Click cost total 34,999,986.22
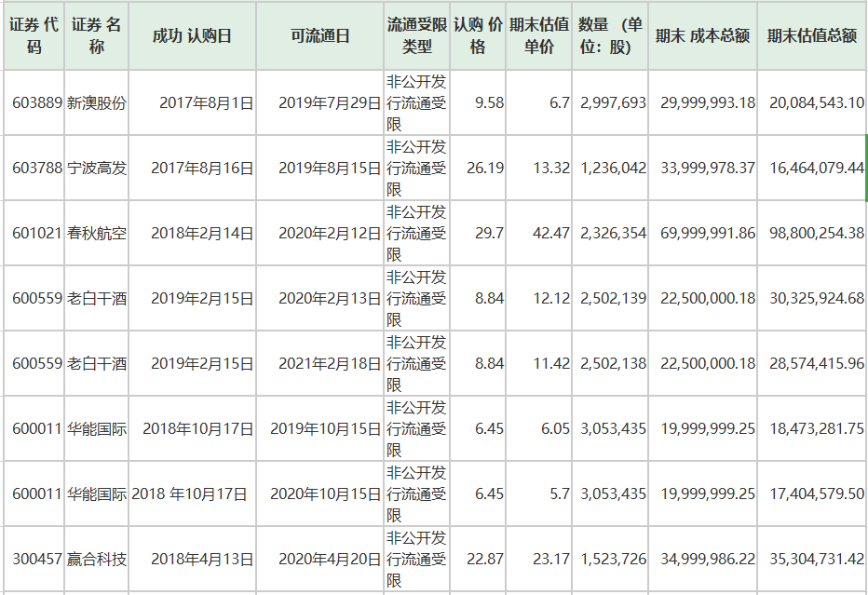 708,559
